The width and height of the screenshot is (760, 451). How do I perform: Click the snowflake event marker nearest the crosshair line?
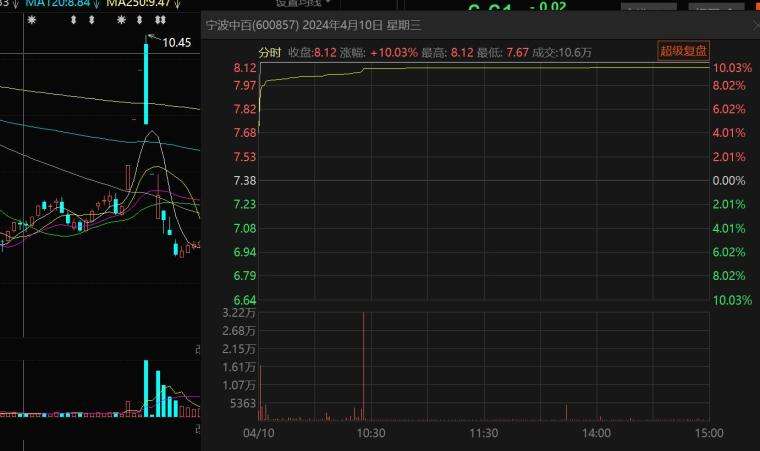[x=32, y=20]
